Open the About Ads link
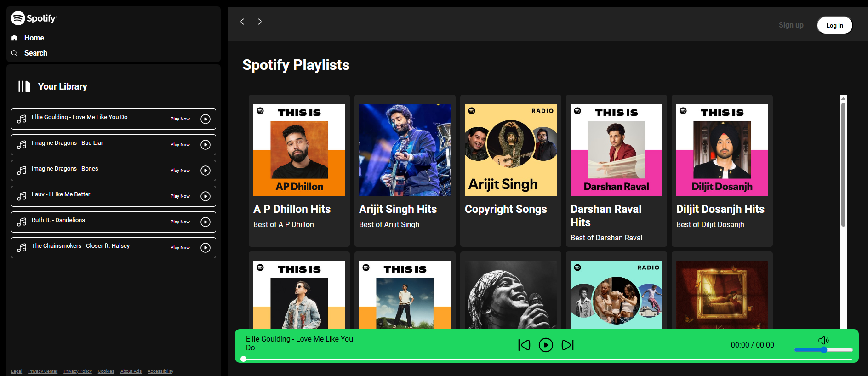868x376 pixels. 131,371
